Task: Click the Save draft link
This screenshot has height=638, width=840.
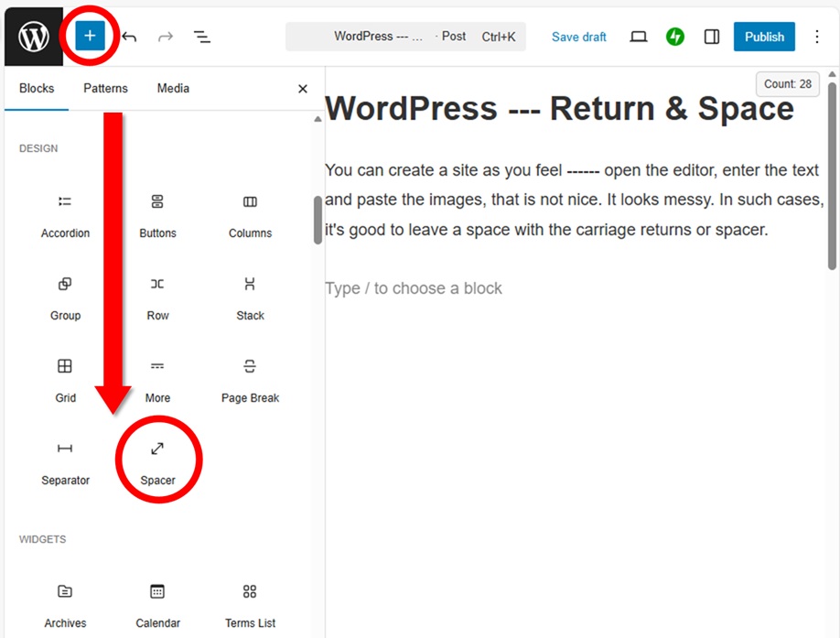Action: click(578, 37)
